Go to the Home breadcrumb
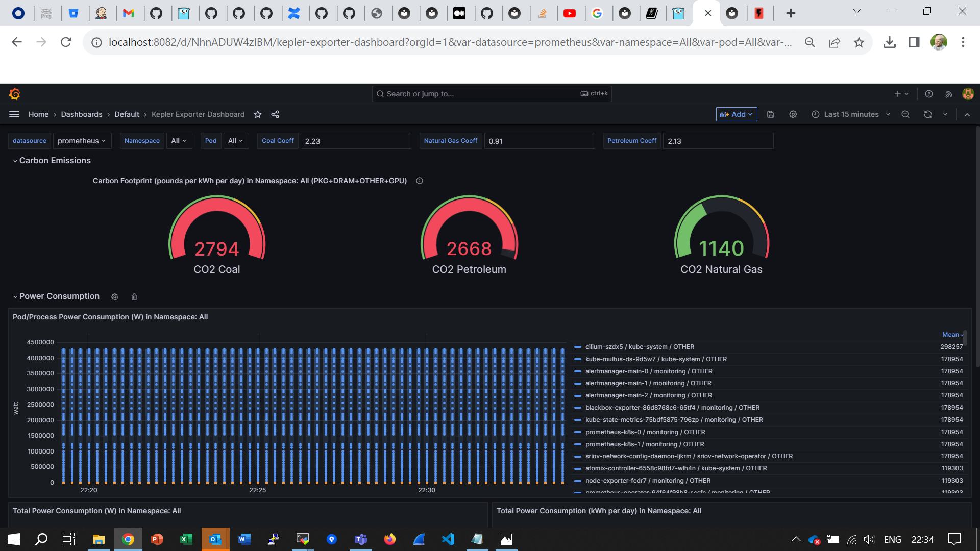 click(38, 114)
